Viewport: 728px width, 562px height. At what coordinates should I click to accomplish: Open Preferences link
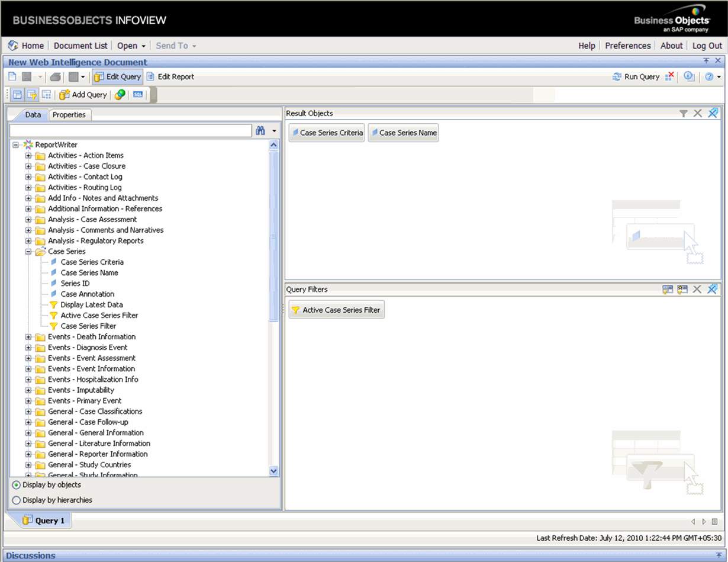pos(627,46)
